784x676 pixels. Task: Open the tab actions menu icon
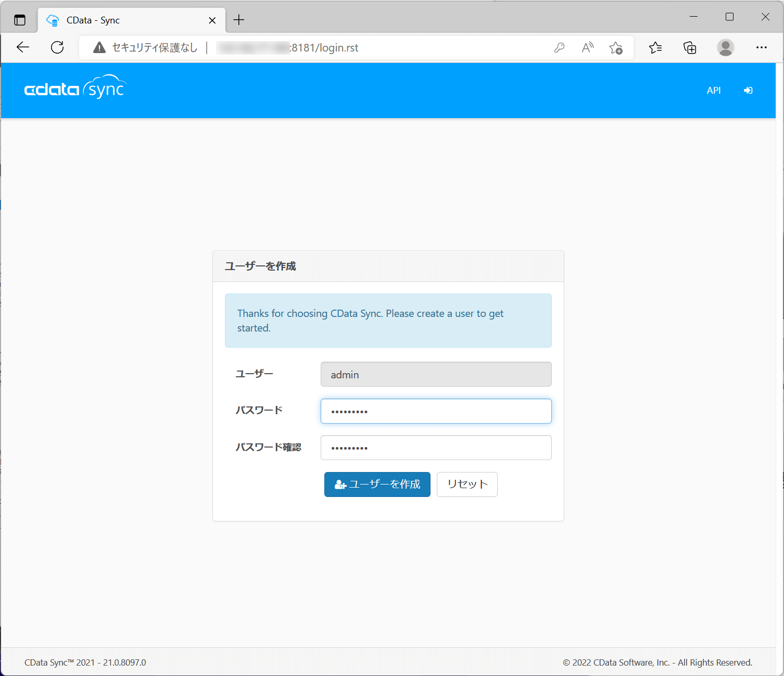(x=20, y=20)
